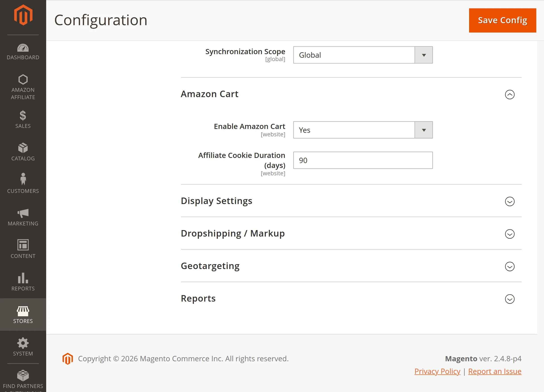544x392 pixels.
Task: Click the Configuration page title
Action: (101, 20)
